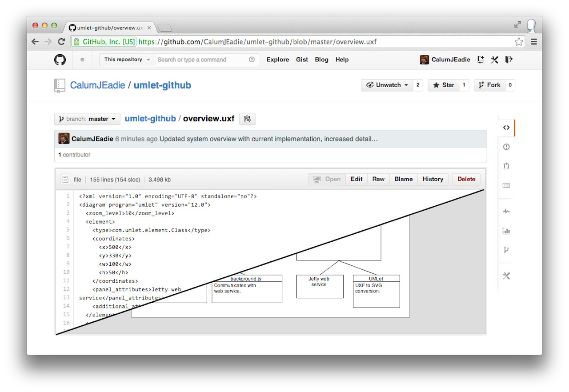Star the repository
This screenshot has height=392, width=569.
click(444, 85)
